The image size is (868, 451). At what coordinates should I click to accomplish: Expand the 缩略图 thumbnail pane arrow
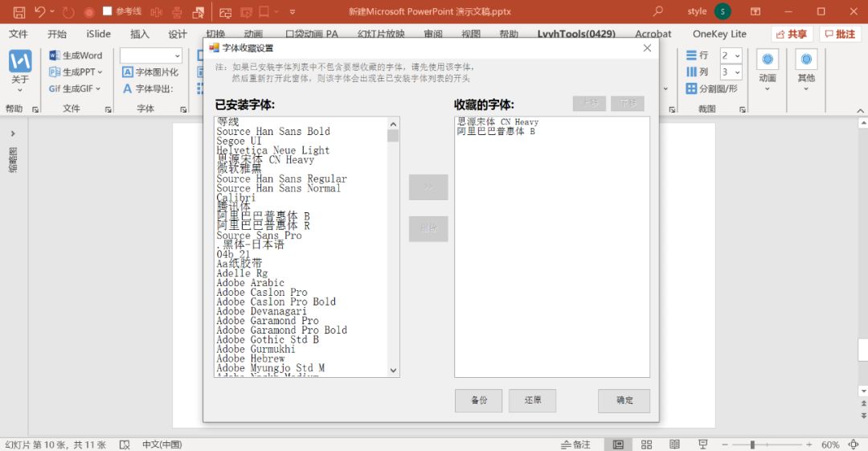tap(13, 133)
